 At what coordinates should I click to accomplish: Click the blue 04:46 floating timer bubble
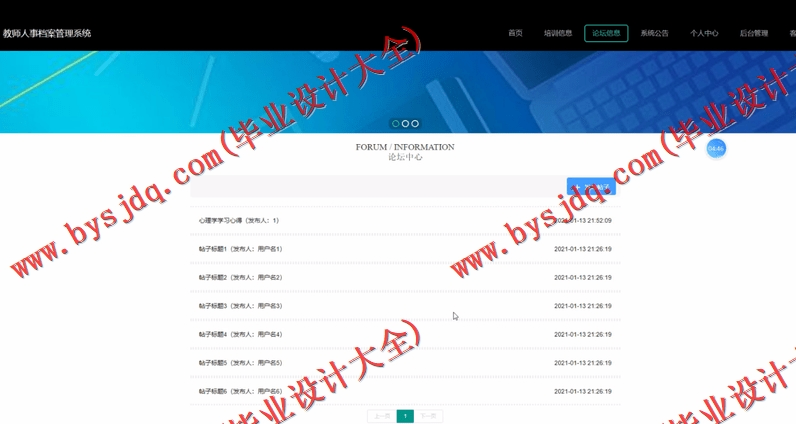pos(716,148)
